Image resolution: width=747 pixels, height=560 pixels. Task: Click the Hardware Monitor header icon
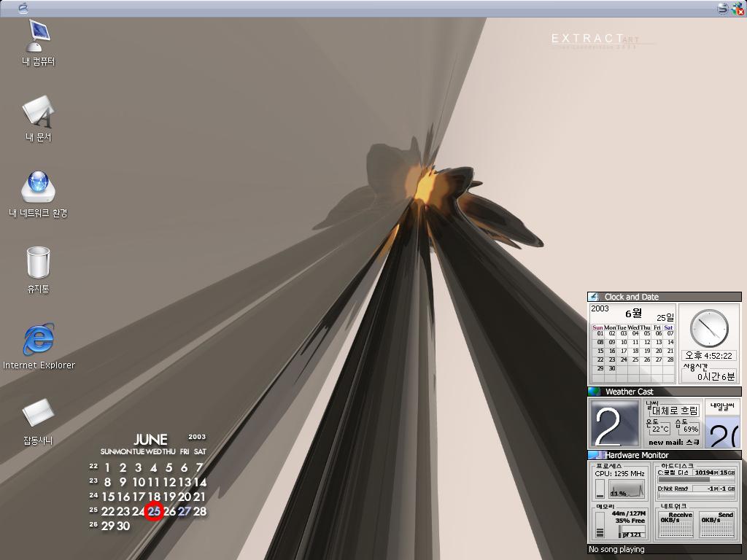click(x=595, y=455)
